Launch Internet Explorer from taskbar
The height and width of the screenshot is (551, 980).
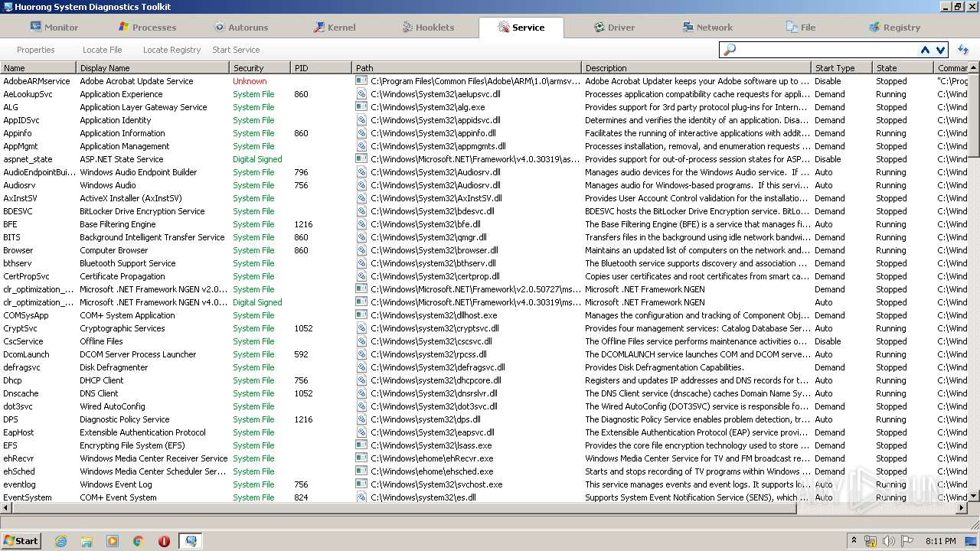pos(61,541)
